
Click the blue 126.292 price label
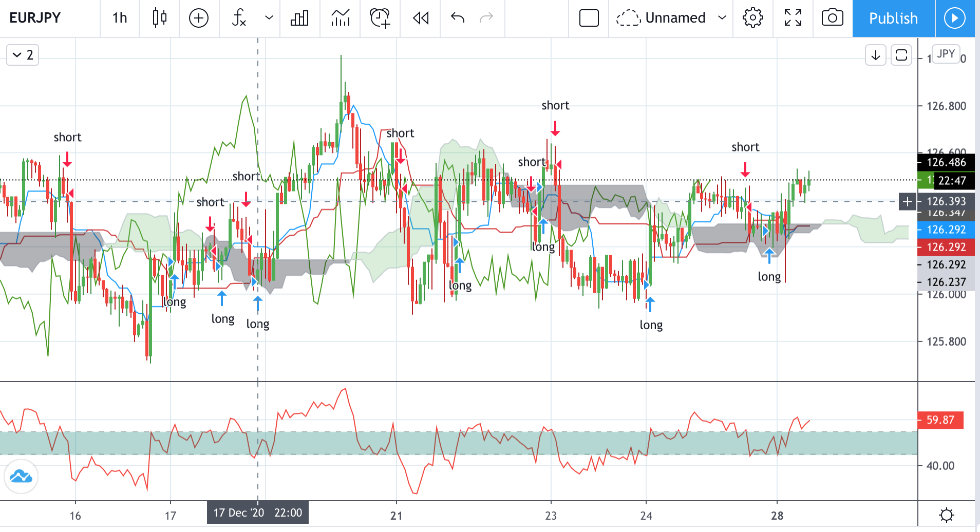(946, 230)
